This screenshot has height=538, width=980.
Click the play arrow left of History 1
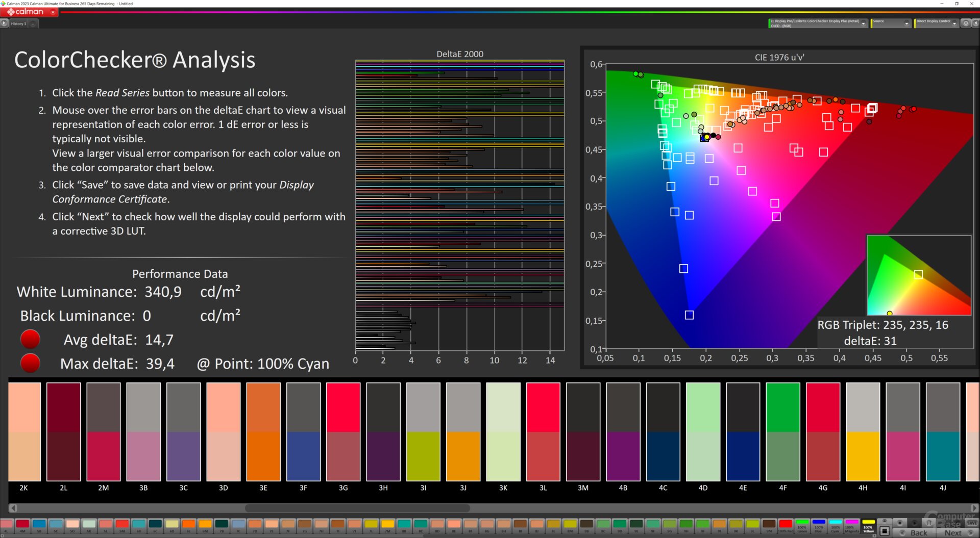pos(4,23)
